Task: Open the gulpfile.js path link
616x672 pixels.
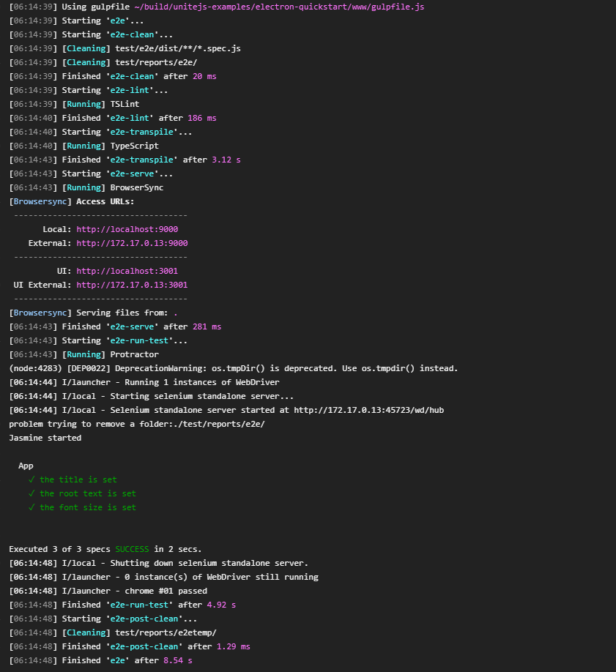Action: pyautogui.click(x=278, y=7)
